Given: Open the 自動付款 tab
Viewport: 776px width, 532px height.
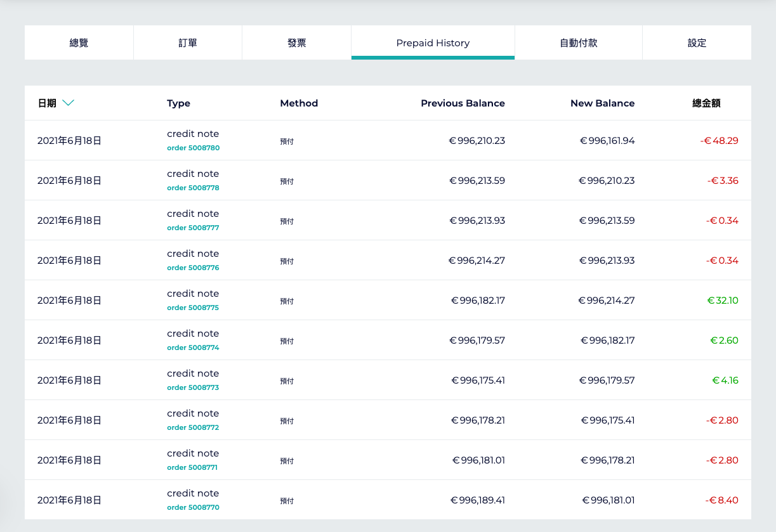Looking at the screenshot, I should tap(578, 43).
